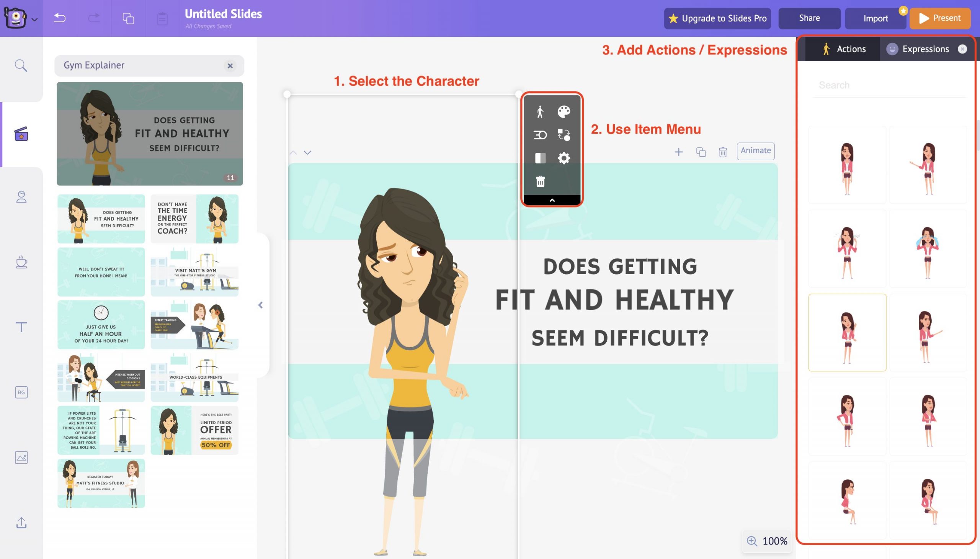Toggle the collapse left panel chevron
The width and height of the screenshot is (980, 559).
coord(260,305)
